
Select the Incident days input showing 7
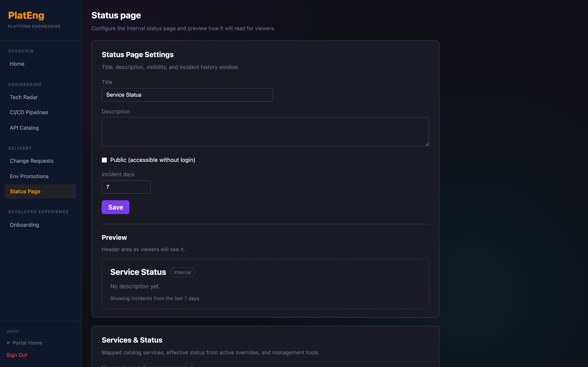tap(126, 187)
